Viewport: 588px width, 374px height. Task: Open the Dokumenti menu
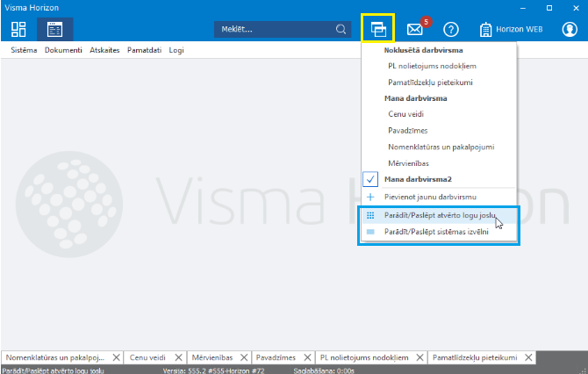point(63,50)
